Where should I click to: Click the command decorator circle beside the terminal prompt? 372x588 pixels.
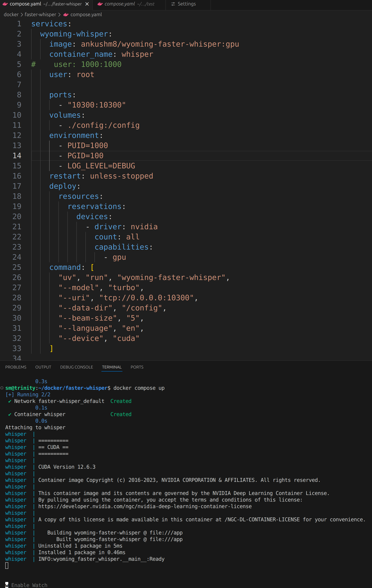point(2,388)
